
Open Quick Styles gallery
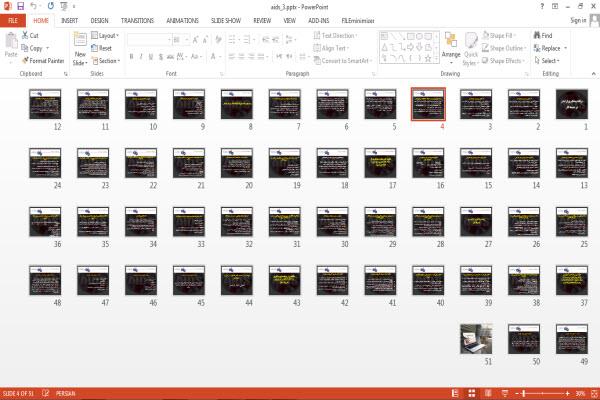coord(471,49)
